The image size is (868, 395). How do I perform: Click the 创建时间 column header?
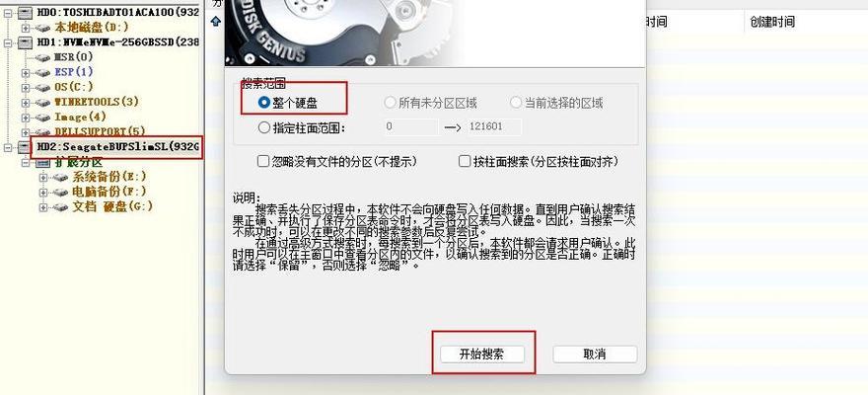coord(772,22)
